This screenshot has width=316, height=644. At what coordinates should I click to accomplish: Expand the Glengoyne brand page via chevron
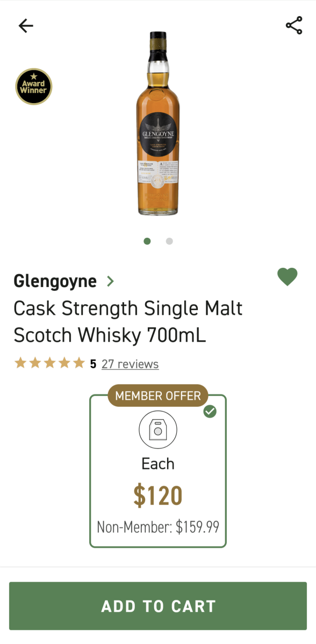tap(110, 281)
